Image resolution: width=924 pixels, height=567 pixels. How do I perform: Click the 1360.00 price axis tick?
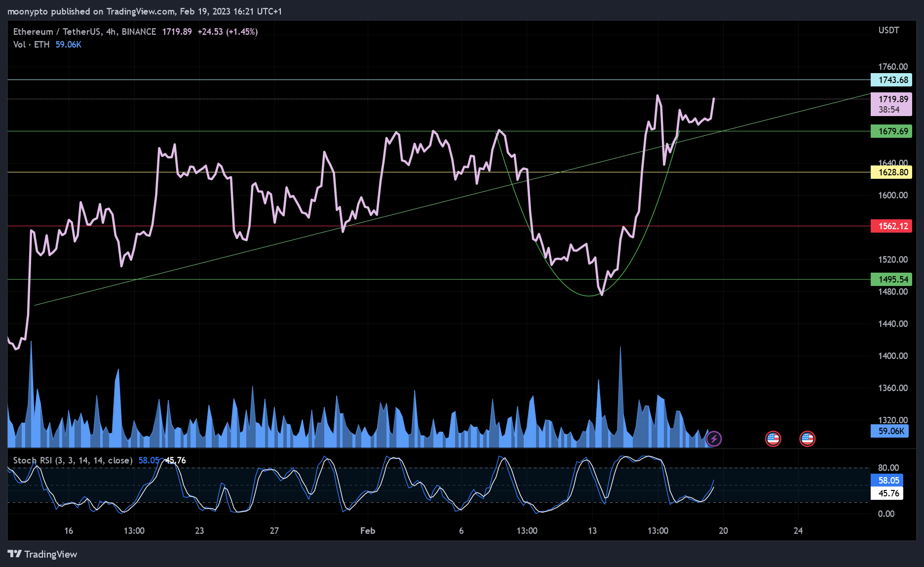coord(893,388)
